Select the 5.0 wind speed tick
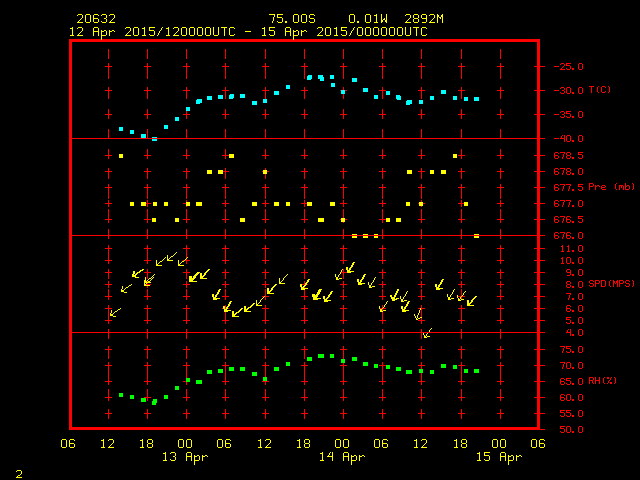Screen dimensions: 640x480 pyautogui.click(x=575, y=321)
